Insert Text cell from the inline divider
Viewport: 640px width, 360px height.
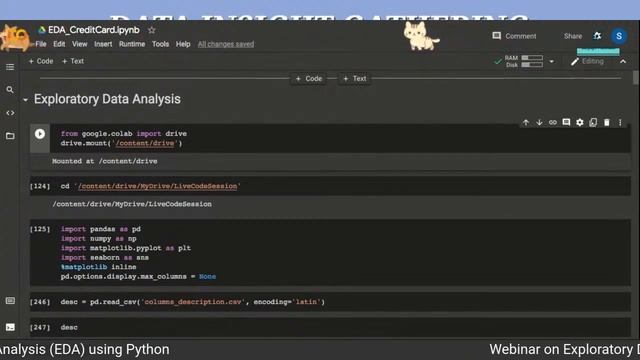[x=355, y=78]
